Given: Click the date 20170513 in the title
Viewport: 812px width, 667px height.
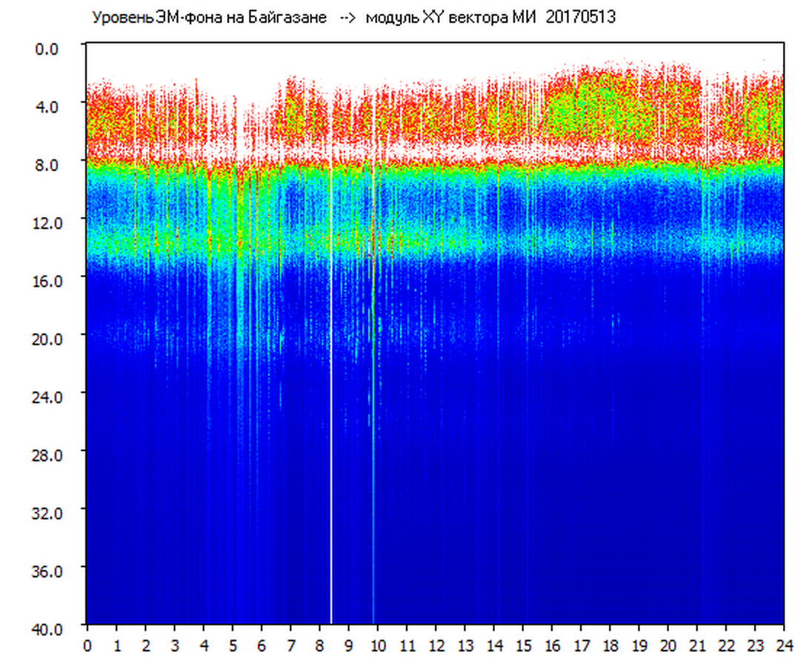Looking at the screenshot, I should [x=580, y=18].
